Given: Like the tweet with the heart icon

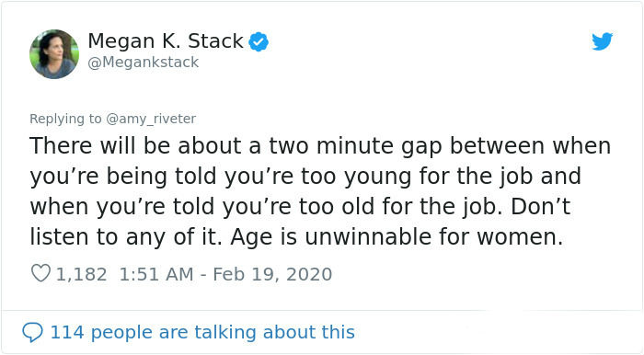Looking at the screenshot, I should tap(40, 273).
